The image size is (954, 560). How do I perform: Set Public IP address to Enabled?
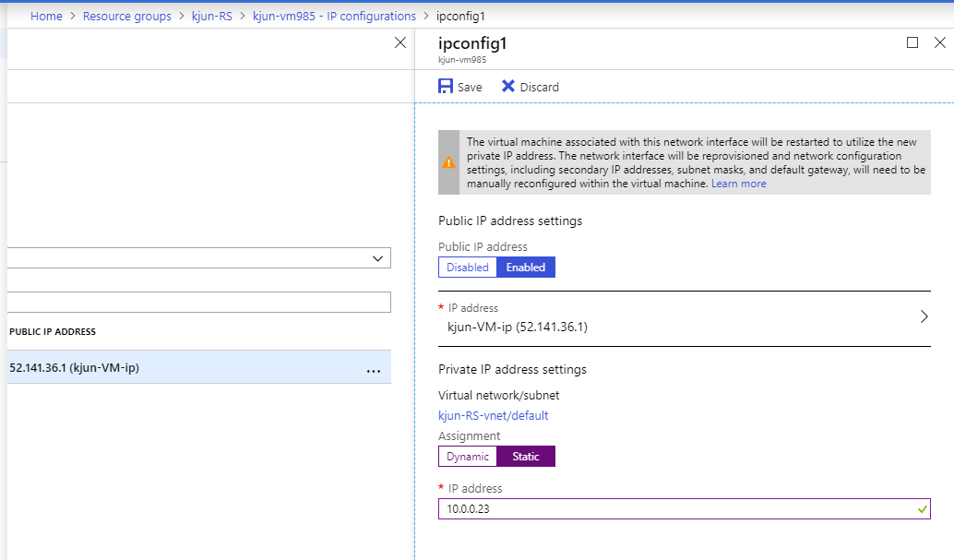click(x=526, y=268)
